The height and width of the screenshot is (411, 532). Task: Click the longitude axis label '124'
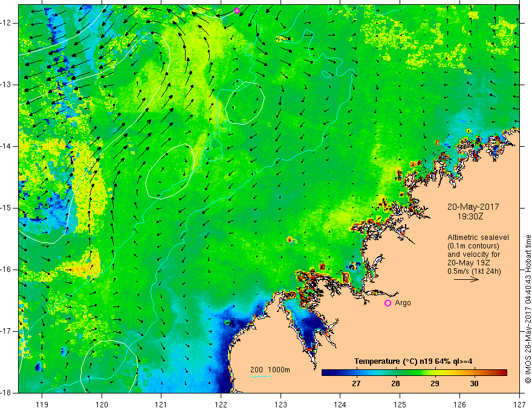pyautogui.click(x=340, y=404)
